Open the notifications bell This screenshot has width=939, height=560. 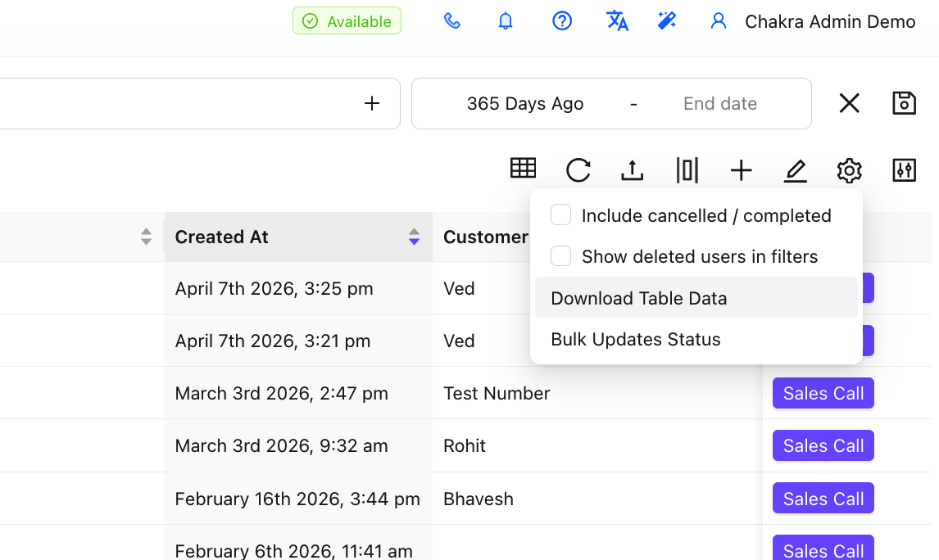click(x=506, y=21)
